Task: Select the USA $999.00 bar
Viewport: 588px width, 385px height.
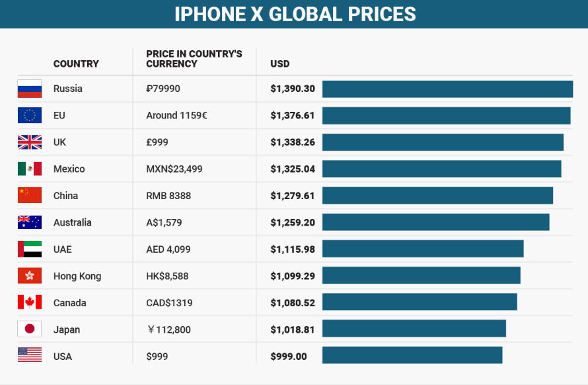Action: [412, 356]
